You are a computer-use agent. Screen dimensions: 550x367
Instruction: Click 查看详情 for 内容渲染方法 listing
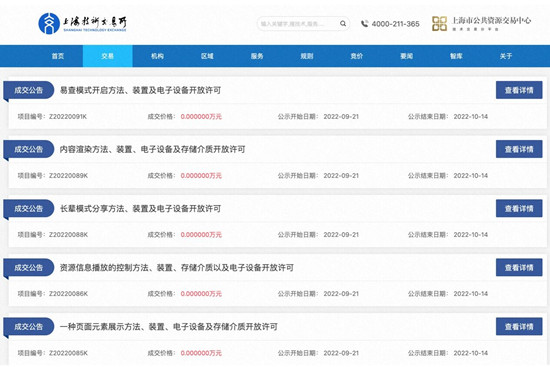pyautogui.click(x=519, y=149)
